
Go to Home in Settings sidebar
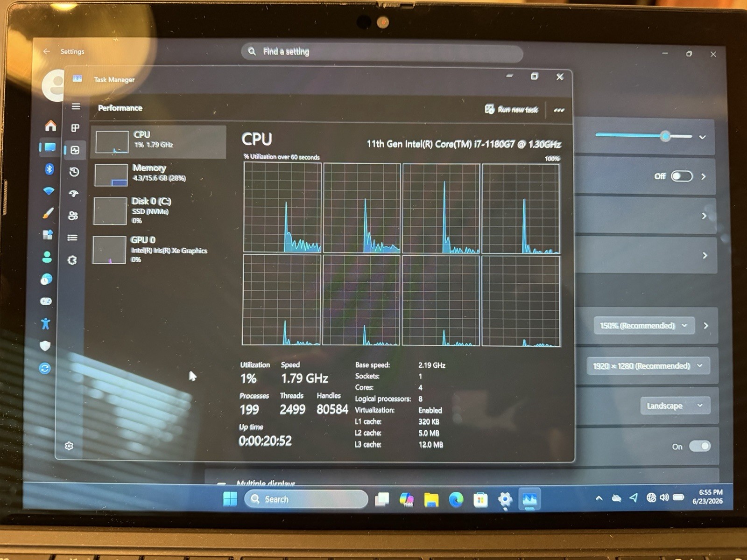[50, 126]
